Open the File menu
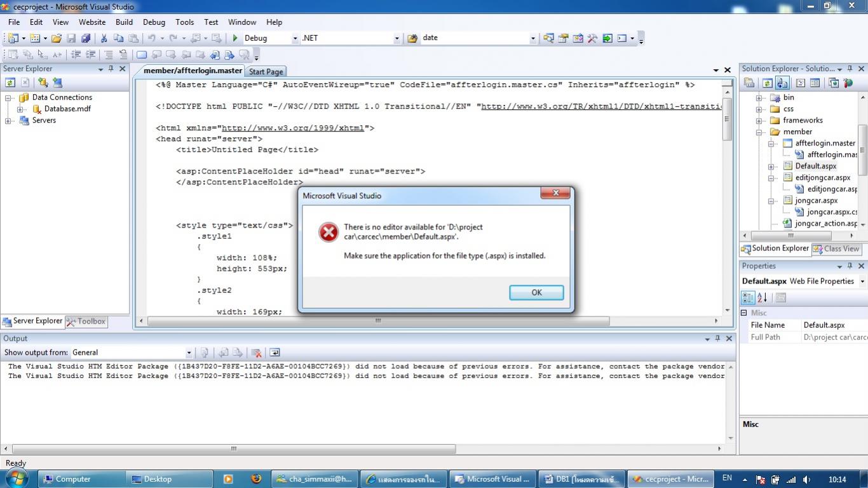 pos(14,22)
